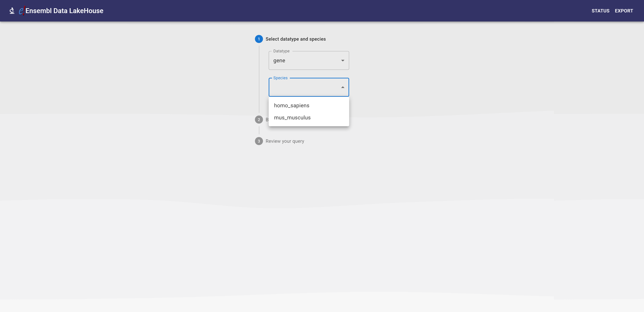
Task: Collapse the Species dropdown arrow
Action: click(x=342, y=87)
